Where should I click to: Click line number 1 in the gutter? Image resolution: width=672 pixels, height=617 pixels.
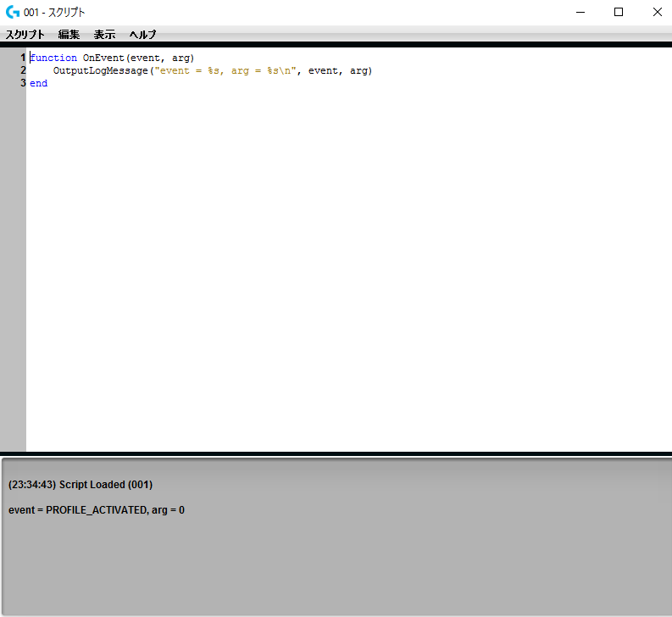pos(23,58)
